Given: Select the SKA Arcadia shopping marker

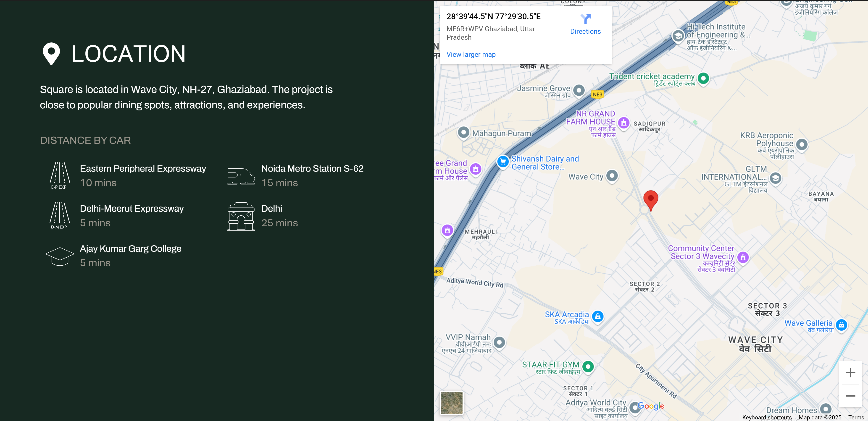Looking at the screenshot, I should (598, 316).
